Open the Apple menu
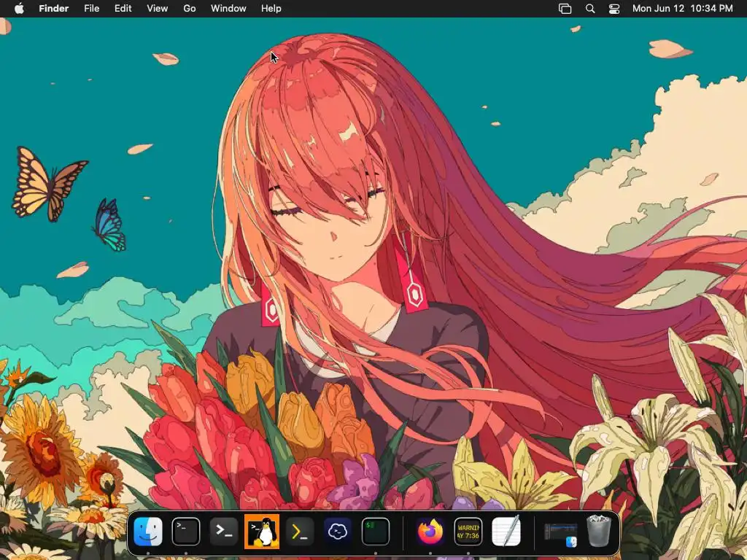747x560 pixels. [19, 9]
